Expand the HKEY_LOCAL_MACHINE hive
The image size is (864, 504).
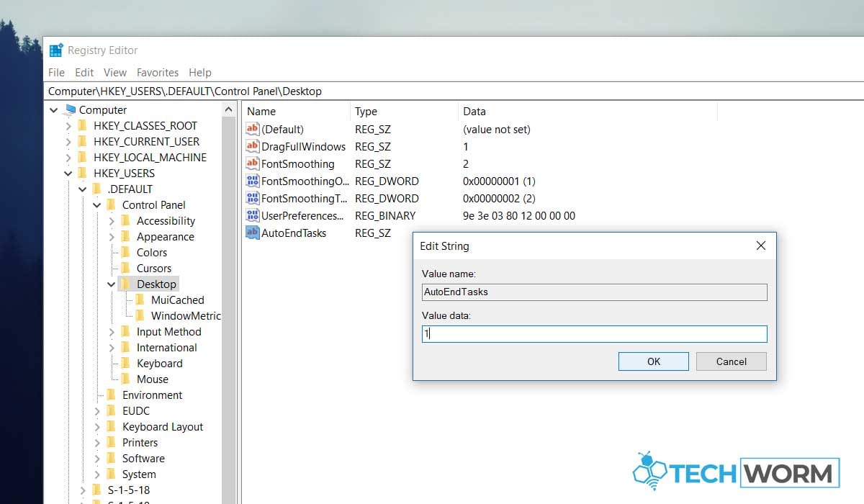pyautogui.click(x=68, y=158)
